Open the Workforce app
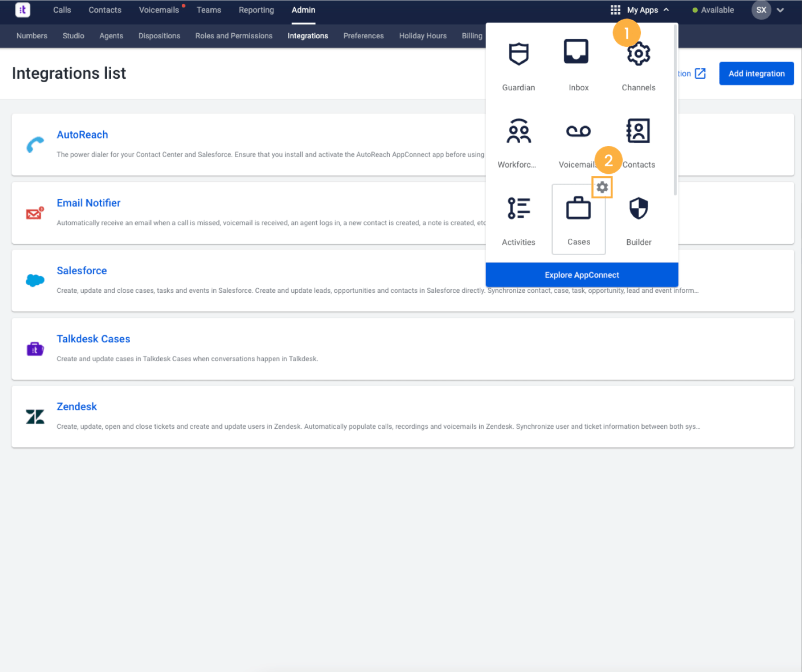The width and height of the screenshot is (802, 672). click(518, 140)
